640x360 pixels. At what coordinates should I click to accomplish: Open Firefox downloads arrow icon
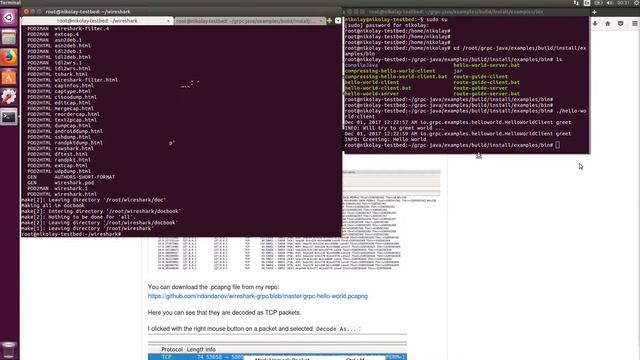[595, 24]
